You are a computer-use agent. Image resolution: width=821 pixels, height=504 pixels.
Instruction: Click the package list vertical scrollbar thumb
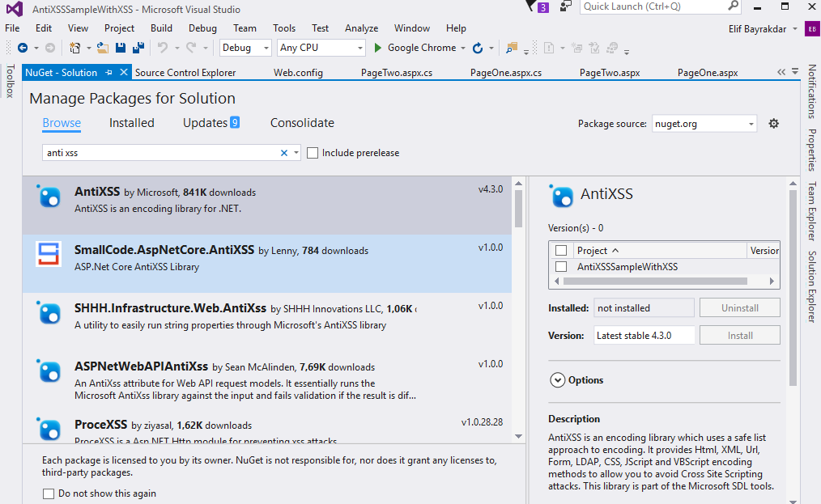tap(518, 208)
